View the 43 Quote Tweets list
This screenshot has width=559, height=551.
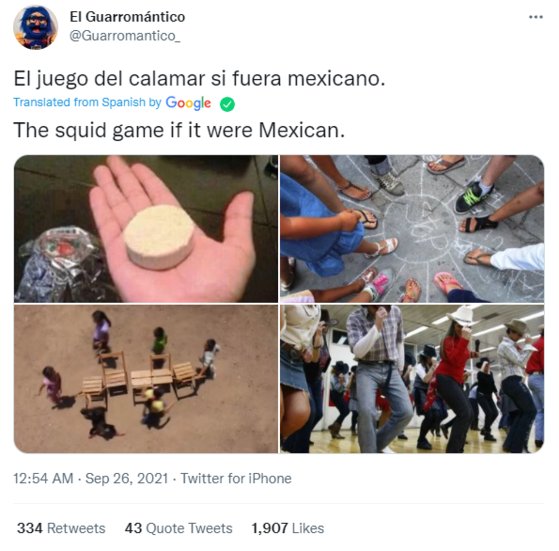point(178,528)
